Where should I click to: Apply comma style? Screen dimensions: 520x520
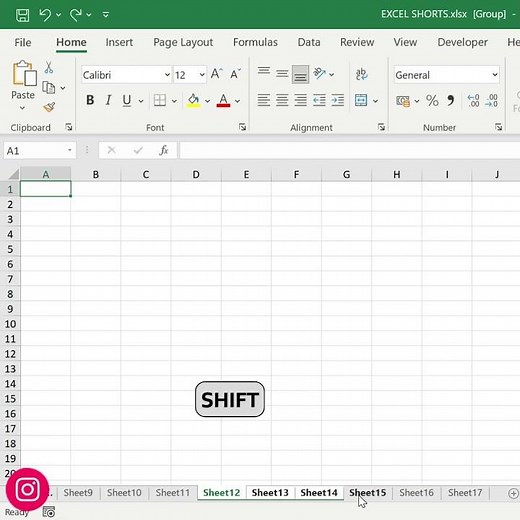(451, 100)
